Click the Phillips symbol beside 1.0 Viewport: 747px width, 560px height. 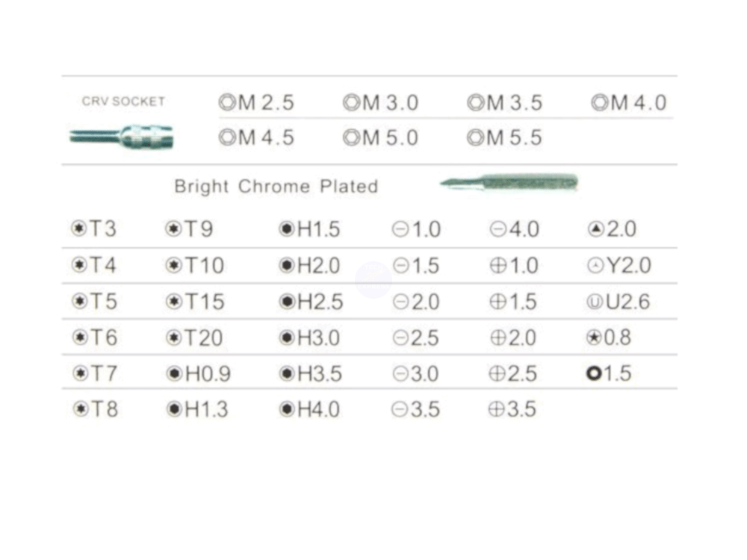pos(498,266)
